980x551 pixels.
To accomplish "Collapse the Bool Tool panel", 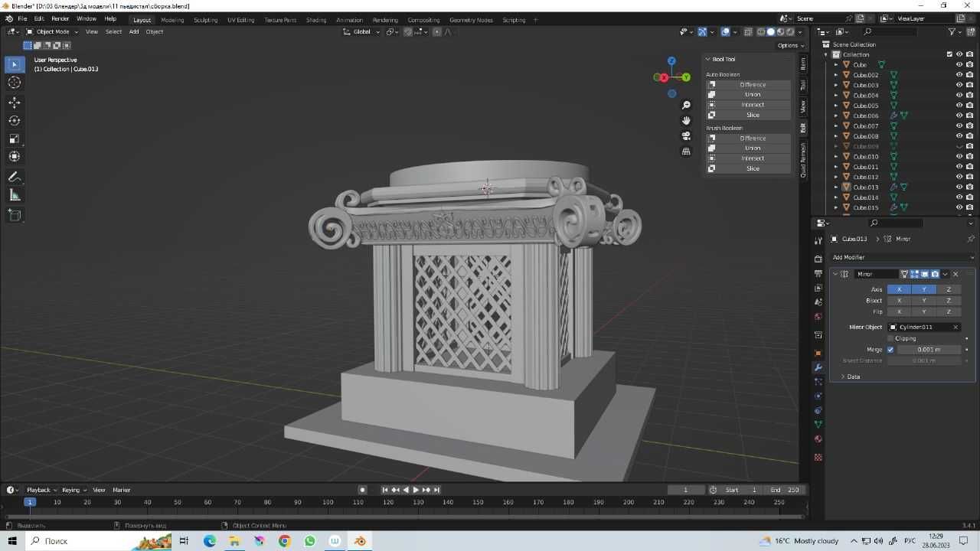I will click(708, 59).
